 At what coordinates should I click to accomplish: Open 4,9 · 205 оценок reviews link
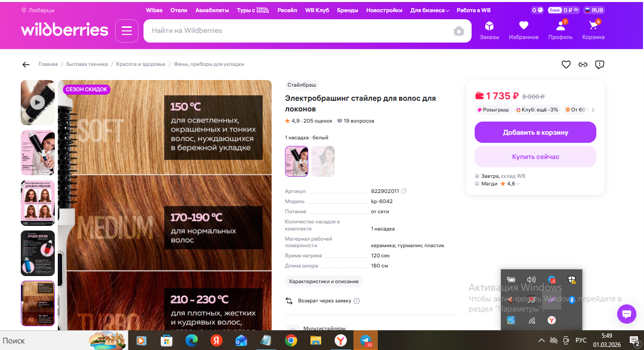[309, 121]
